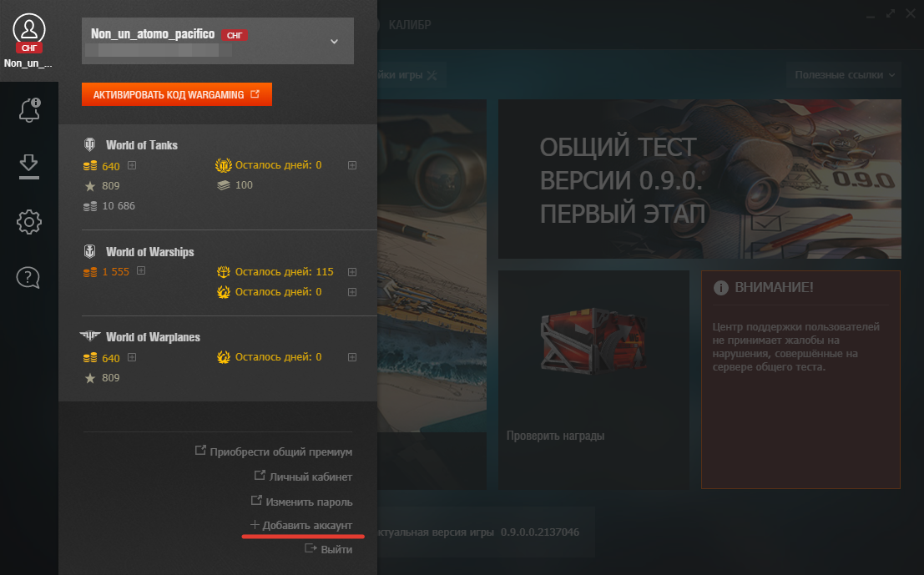Click the plus icon for World of Warplanes premium days
924x575 pixels.
tap(352, 357)
